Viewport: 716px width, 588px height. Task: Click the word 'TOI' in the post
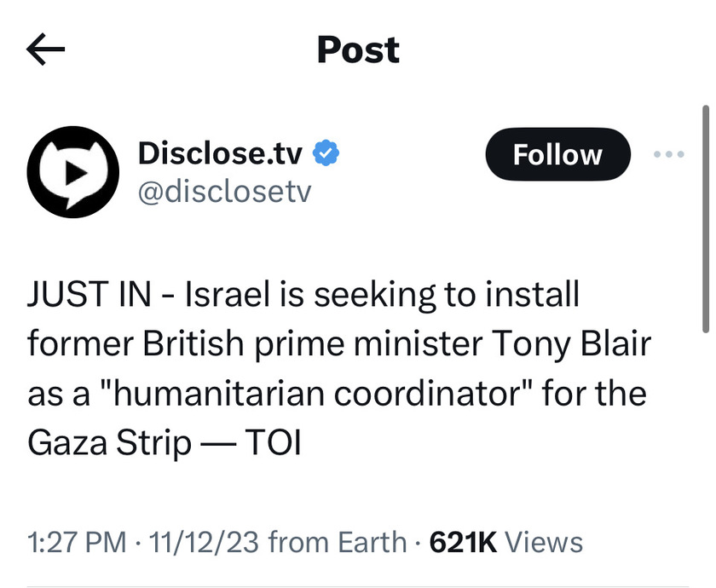click(x=273, y=442)
